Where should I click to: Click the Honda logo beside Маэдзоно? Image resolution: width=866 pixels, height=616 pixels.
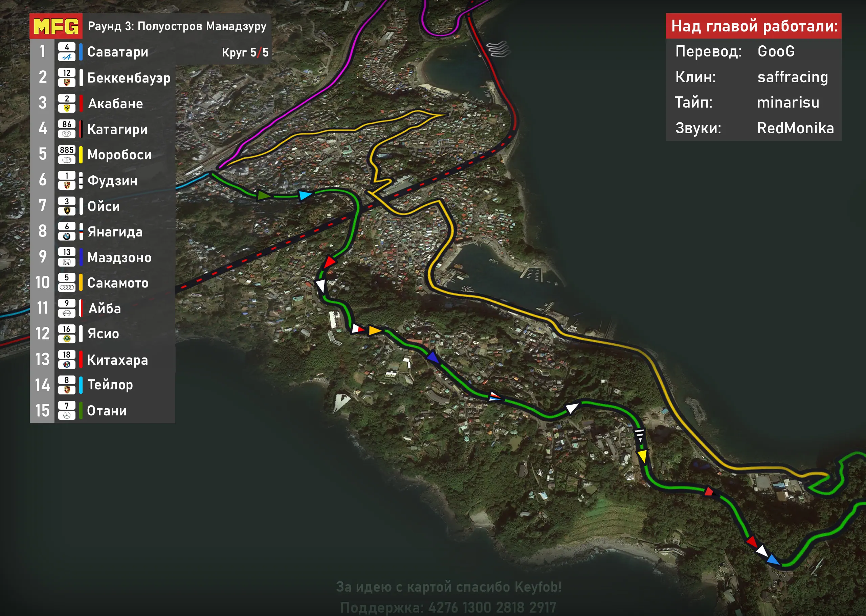(67, 262)
